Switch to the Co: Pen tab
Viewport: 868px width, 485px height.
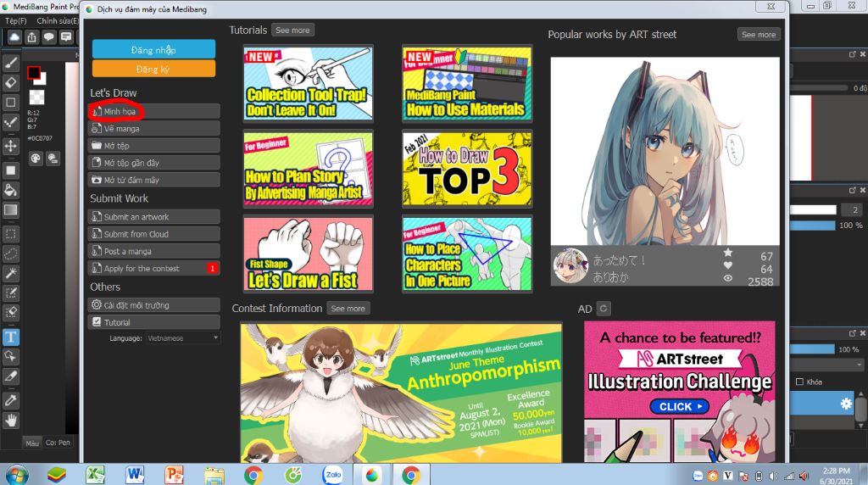[x=58, y=443]
